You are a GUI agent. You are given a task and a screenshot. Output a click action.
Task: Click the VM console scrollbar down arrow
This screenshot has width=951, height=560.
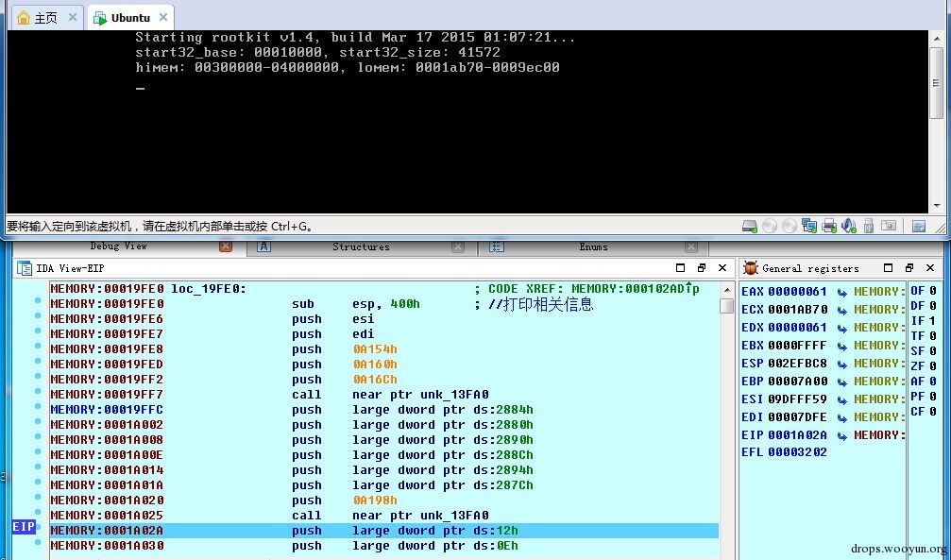click(x=938, y=206)
